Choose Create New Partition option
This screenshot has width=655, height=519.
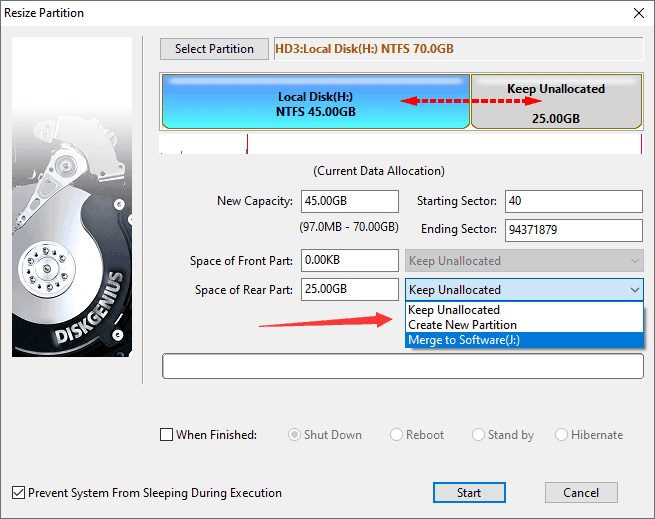pos(462,325)
